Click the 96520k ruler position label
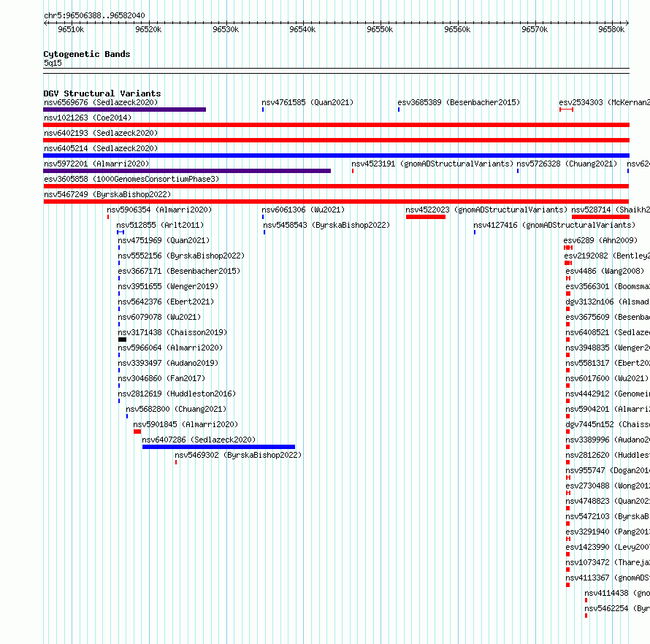Viewport: 650px width, 644px height. tap(148, 29)
